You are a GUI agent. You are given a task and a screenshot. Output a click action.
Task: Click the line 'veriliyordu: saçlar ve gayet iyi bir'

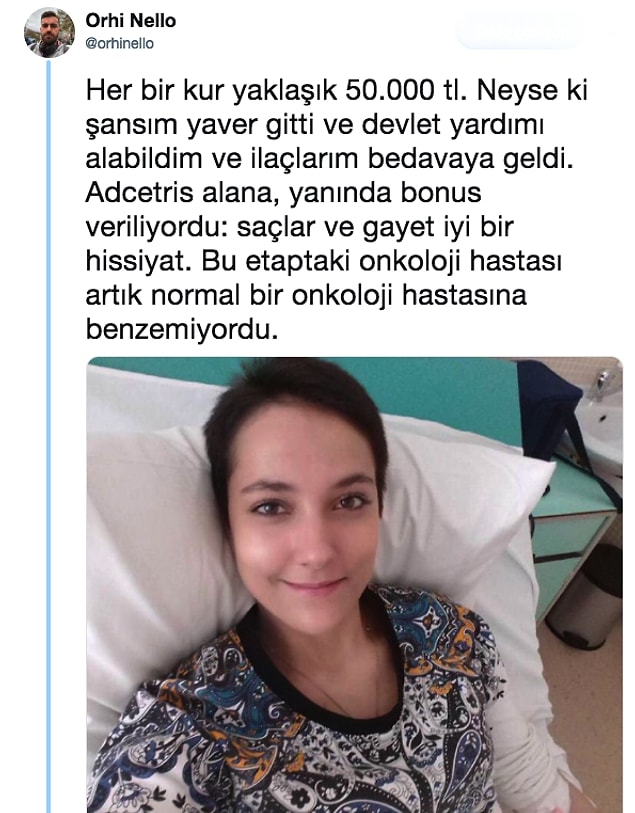[300, 227]
